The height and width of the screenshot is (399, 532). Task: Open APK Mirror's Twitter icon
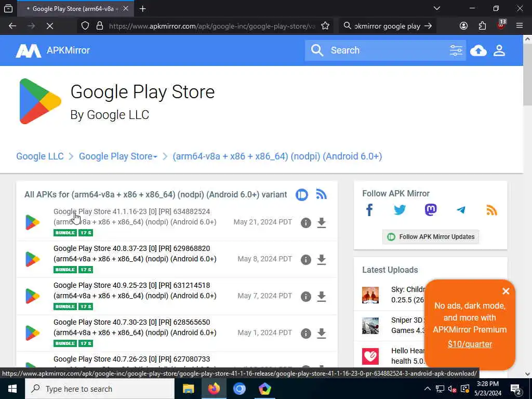400,210
